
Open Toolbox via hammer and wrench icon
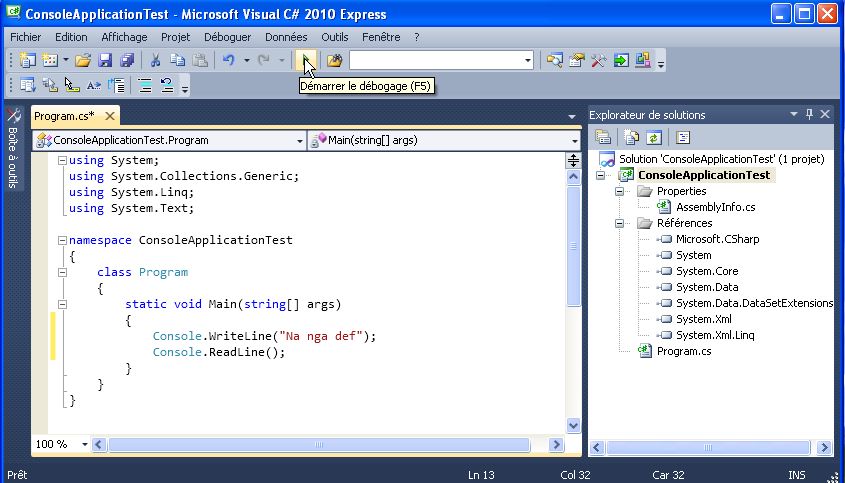click(x=598, y=60)
